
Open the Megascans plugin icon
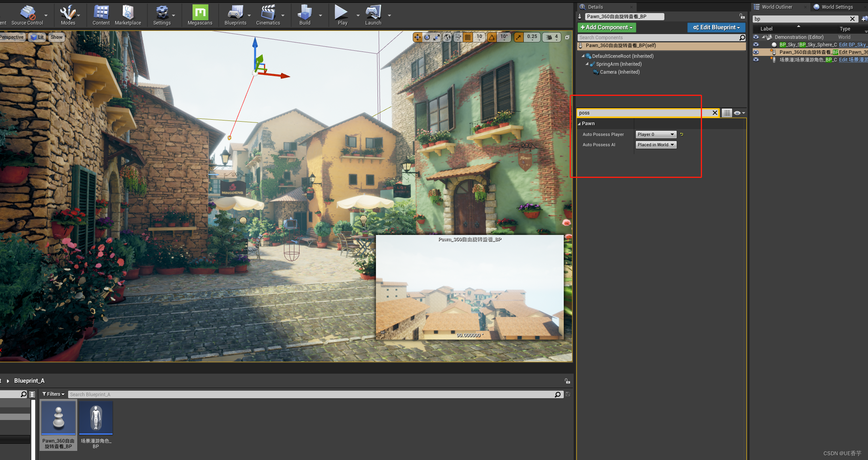(x=200, y=15)
